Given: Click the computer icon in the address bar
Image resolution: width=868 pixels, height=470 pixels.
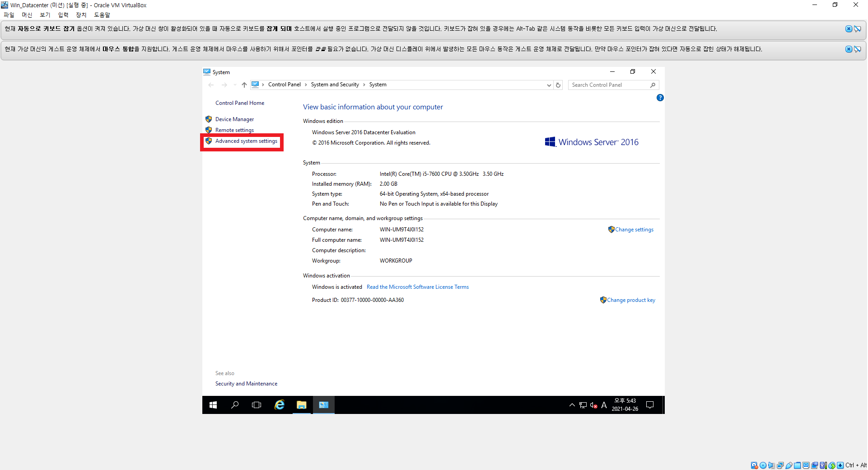Looking at the screenshot, I should 255,85.
